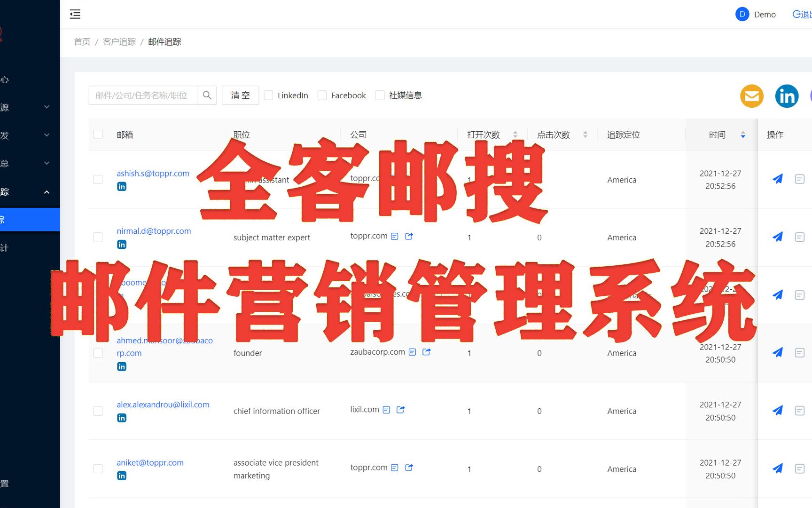The width and height of the screenshot is (812, 508).
Task: Click the search magnifier icon
Action: (207, 95)
